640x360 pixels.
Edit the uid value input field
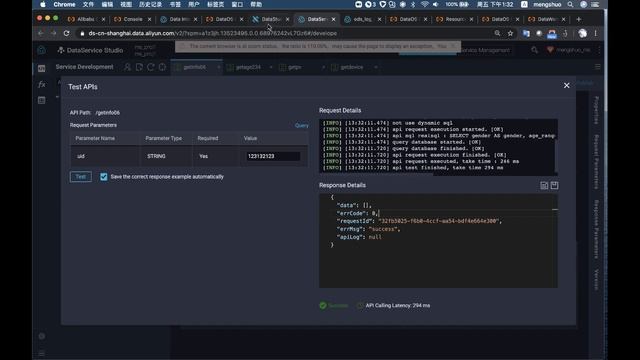(273, 156)
